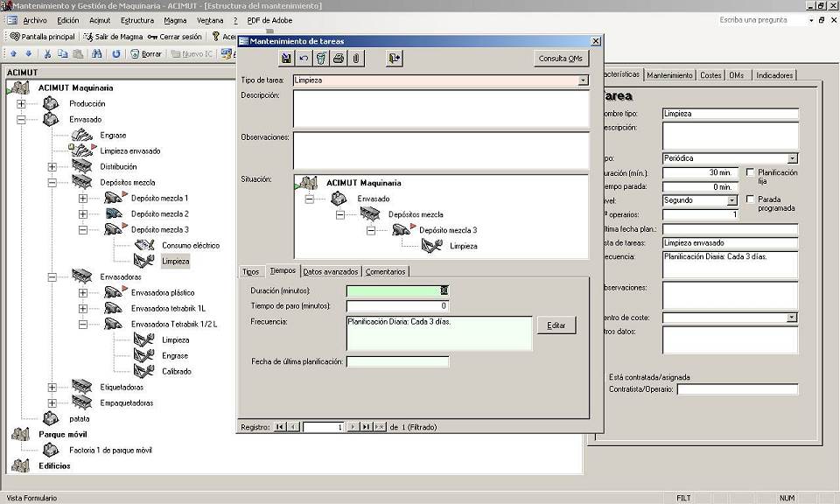Click the Edificios building icon
Screen dimensions: 840x504
pos(20,465)
